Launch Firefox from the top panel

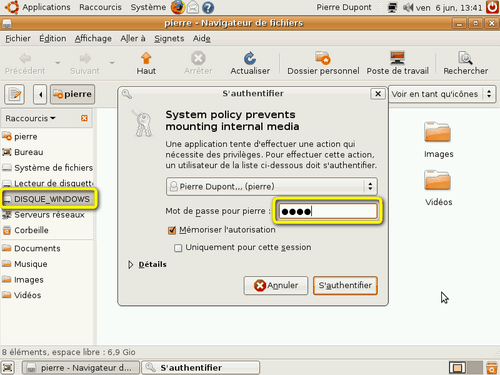pos(178,7)
